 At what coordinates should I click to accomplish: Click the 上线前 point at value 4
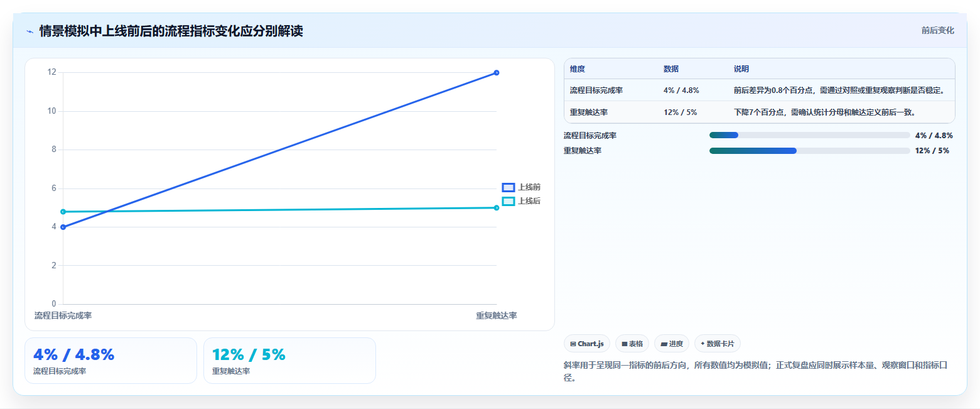pos(63,227)
